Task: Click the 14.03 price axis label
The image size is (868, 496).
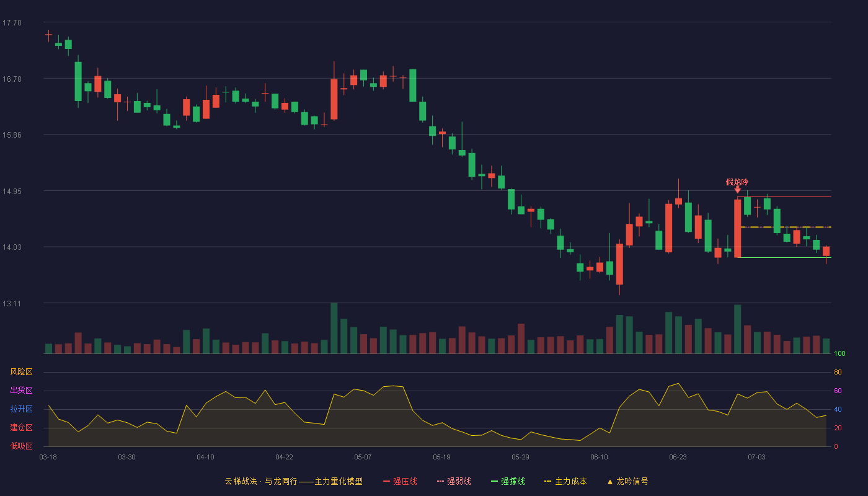Action: click(12, 247)
